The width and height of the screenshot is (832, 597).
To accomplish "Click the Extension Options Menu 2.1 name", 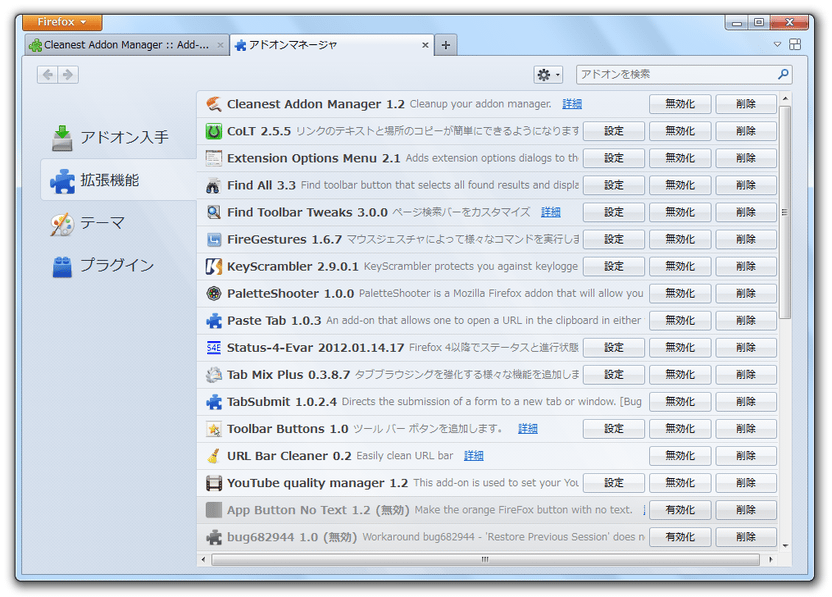I will click(314, 158).
